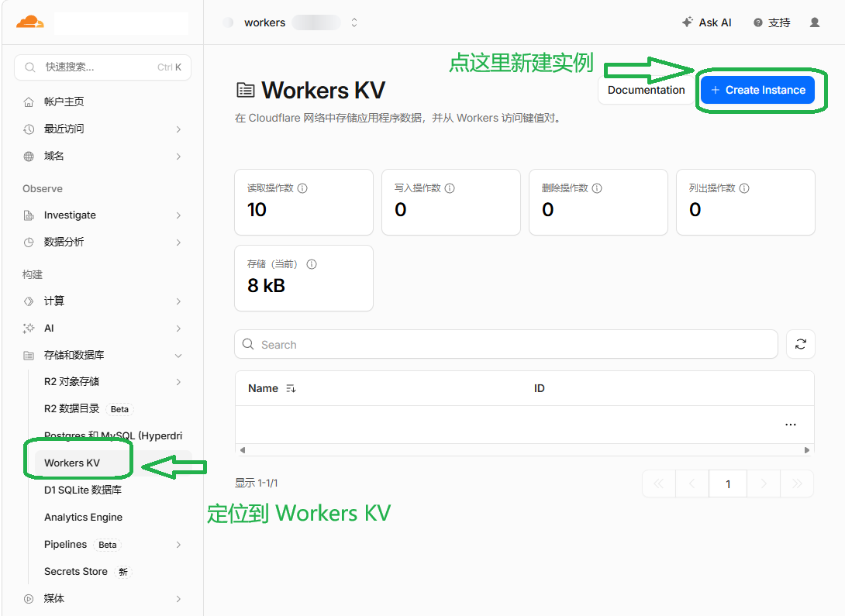Expand the Pipelines submenu chevron

coord(178,545)
